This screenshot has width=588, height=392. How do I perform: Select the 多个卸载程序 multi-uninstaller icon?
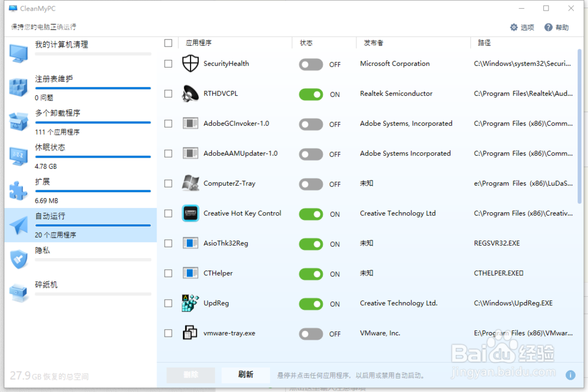coord(18,122)
